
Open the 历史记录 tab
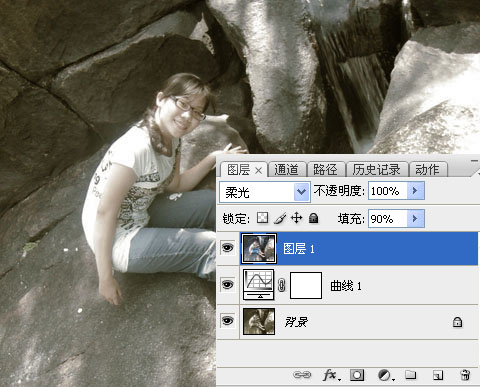[377, 170]
